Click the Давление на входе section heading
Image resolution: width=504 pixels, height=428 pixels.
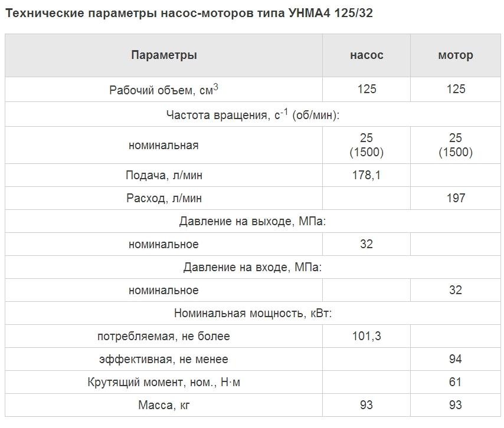tap(253, 268)
